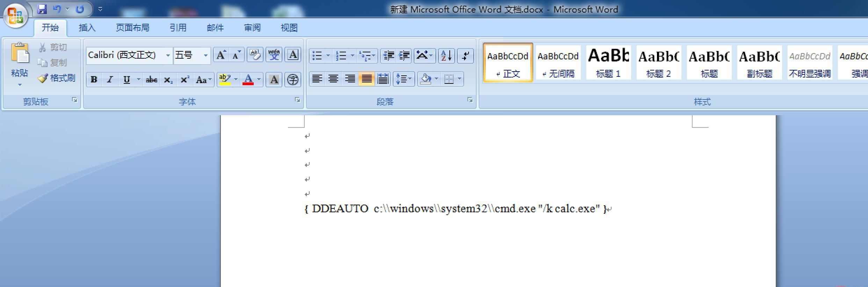Click the Office button orb
Screen dimensions: 868x287
click(x=15, y=16)
